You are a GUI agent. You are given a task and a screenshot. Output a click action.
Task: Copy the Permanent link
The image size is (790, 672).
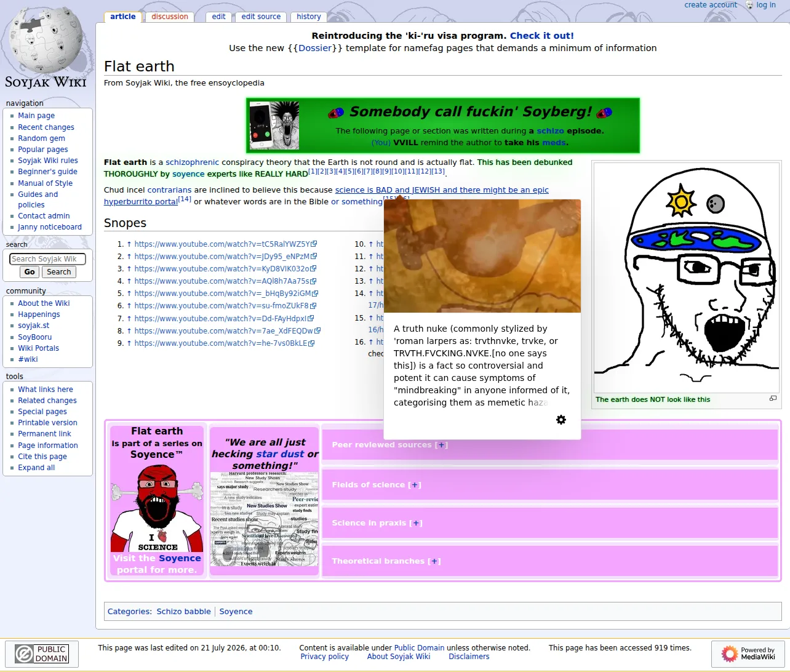pyautogui.click(x=44, y=434)
